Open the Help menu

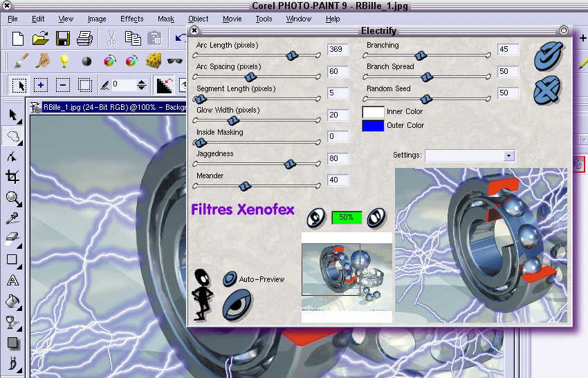pyautogui.click(x=333, y=19)
